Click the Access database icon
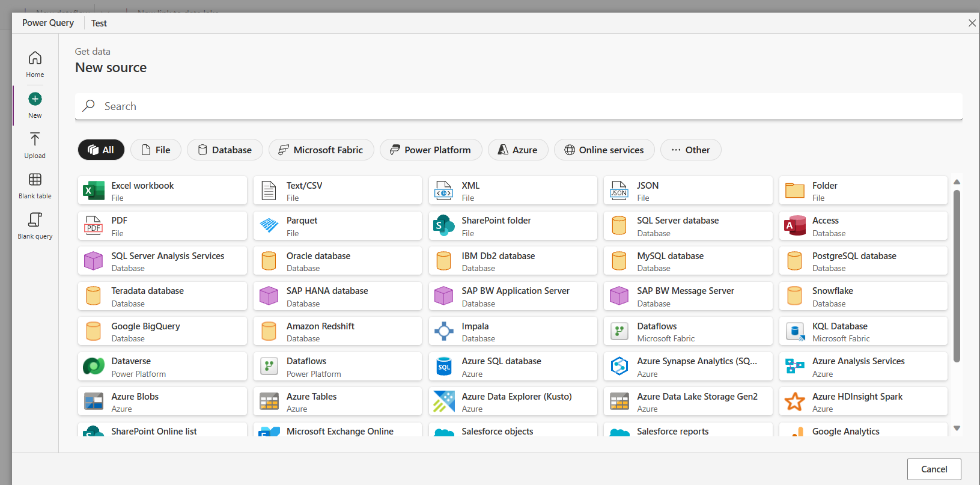 click(x=795, y=226)
